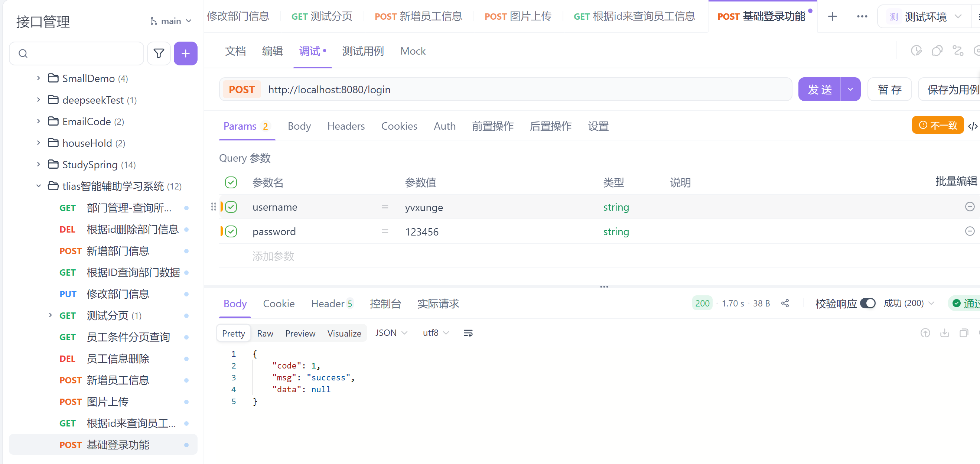Open the 后置操作 tab
The height and width of the screenshot is (464, 980).
550,126
